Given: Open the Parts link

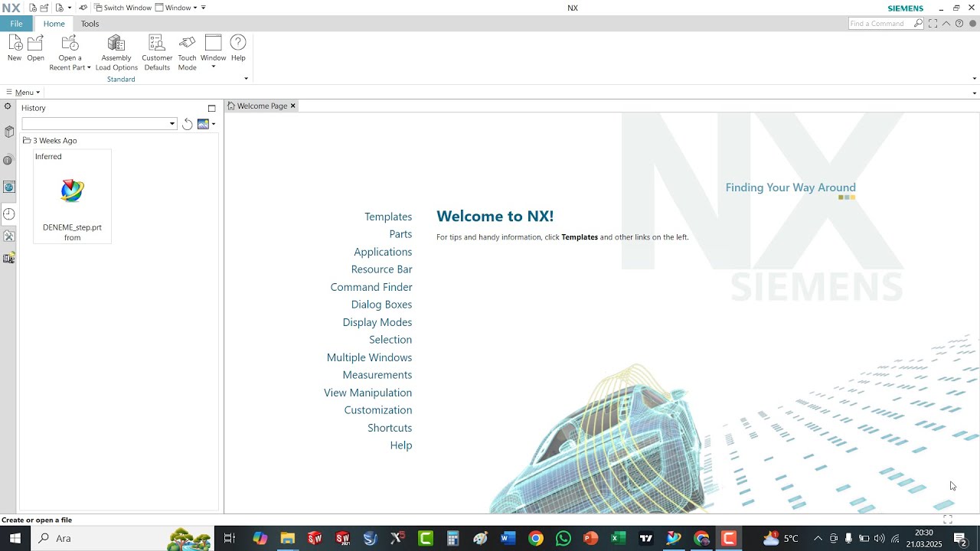Looking at the screenshot, I should (x=400, y=234).
